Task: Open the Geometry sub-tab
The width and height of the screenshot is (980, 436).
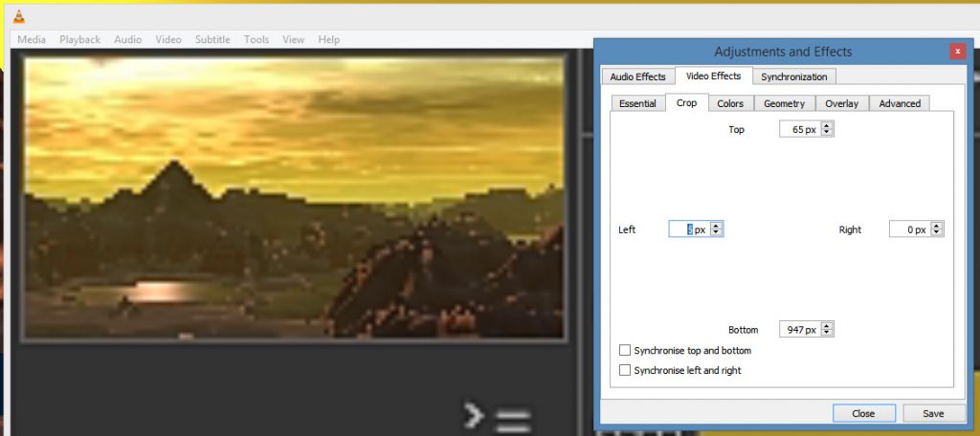Action: [x=784, y=103]
